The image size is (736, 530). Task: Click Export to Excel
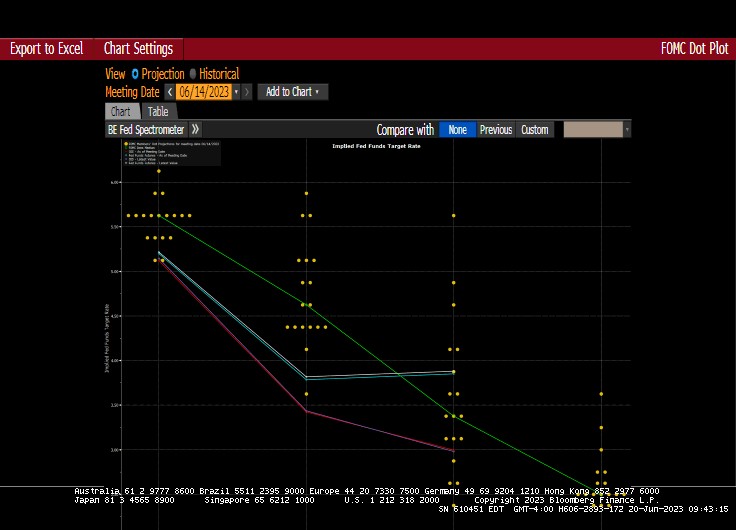pyautogui.click(x=46, y=49)
